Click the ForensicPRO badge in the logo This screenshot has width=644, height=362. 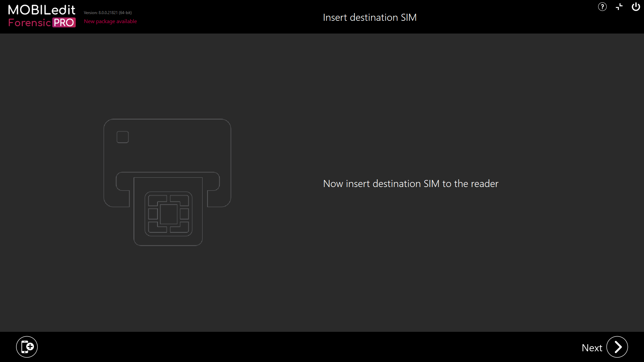click(x=64, y=23)
